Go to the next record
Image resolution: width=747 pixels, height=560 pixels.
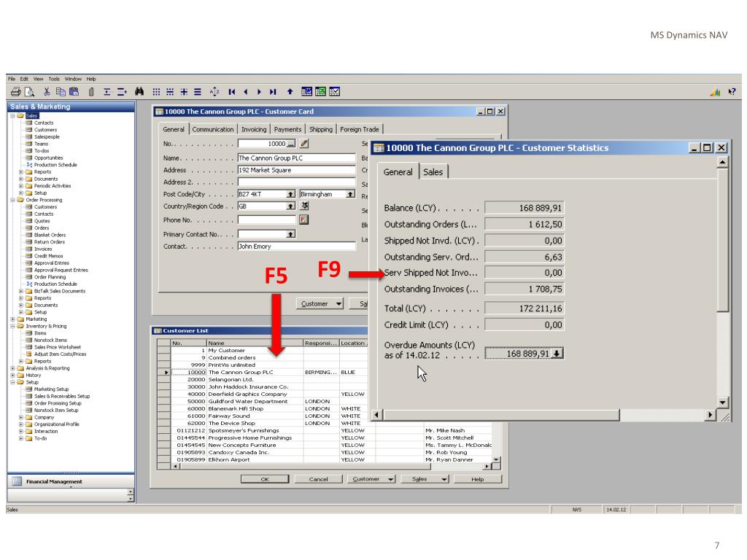pos(259,92)
